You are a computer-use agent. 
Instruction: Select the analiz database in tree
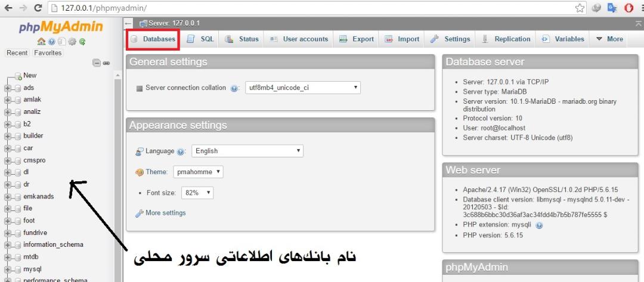[x=32, y=111]
